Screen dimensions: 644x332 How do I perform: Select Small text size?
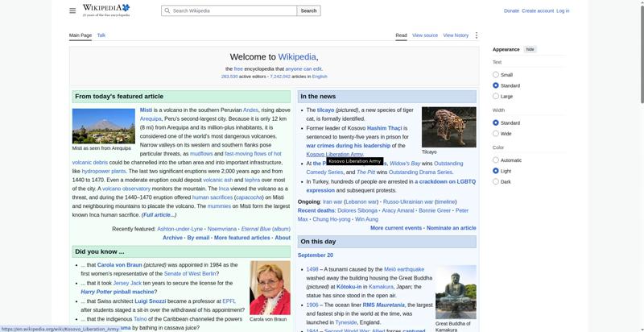click(x=496, y=75)
